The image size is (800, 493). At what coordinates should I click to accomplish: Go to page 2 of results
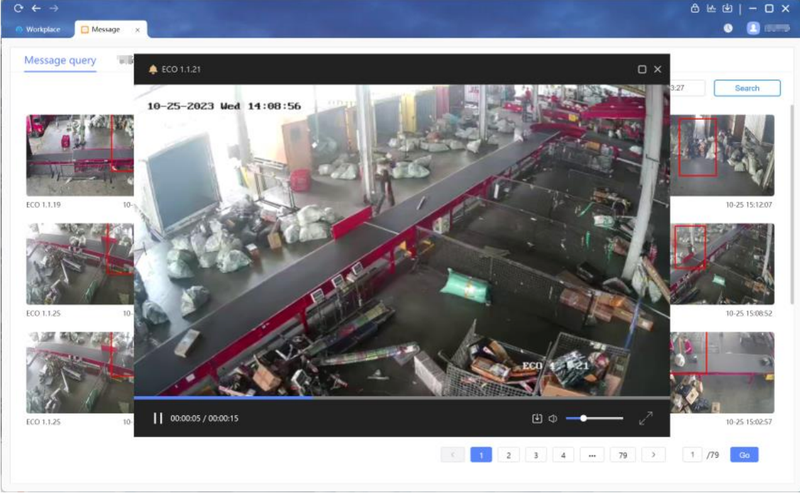point(508,455)
